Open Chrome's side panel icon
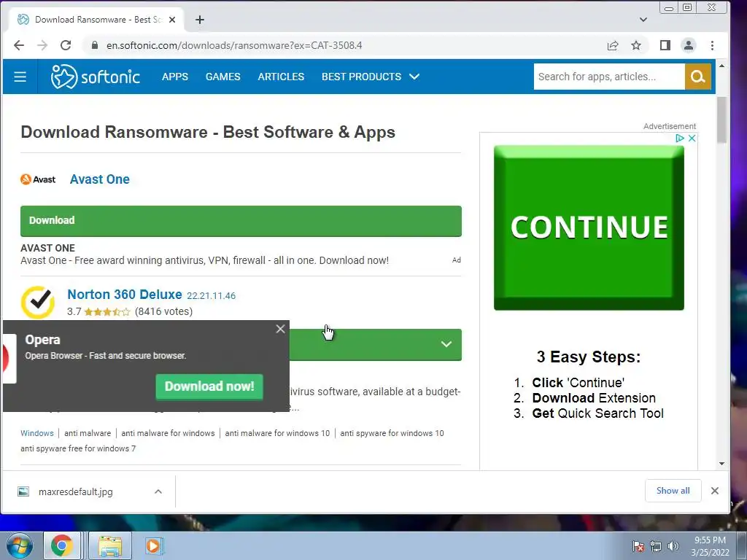The height and width of the screenshot is (560, 747). pos(665,45)
